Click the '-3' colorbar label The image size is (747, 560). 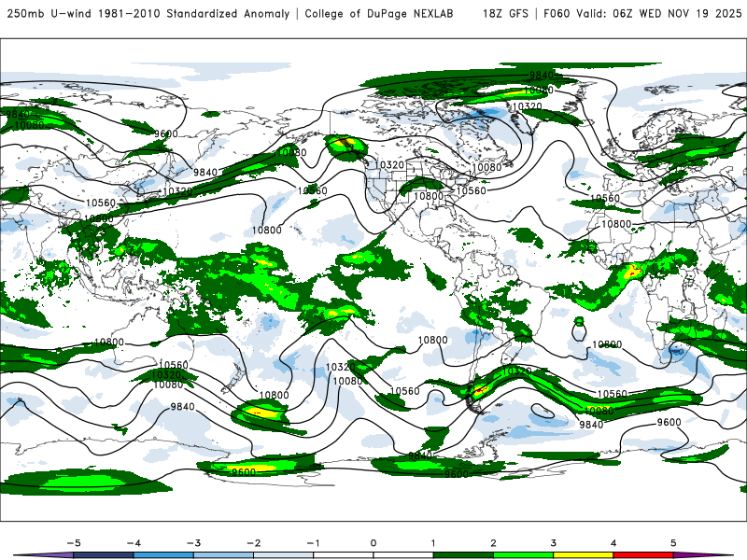[194, 543]
